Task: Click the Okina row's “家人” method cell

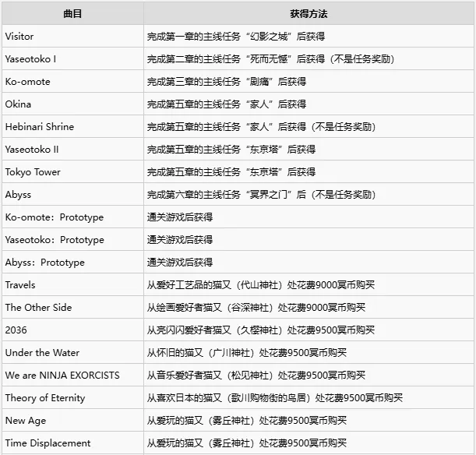Action: 309,104
